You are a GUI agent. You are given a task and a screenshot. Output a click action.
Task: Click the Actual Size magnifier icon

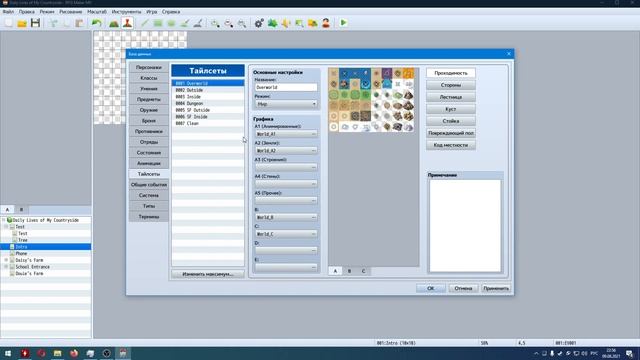[242, 23]
